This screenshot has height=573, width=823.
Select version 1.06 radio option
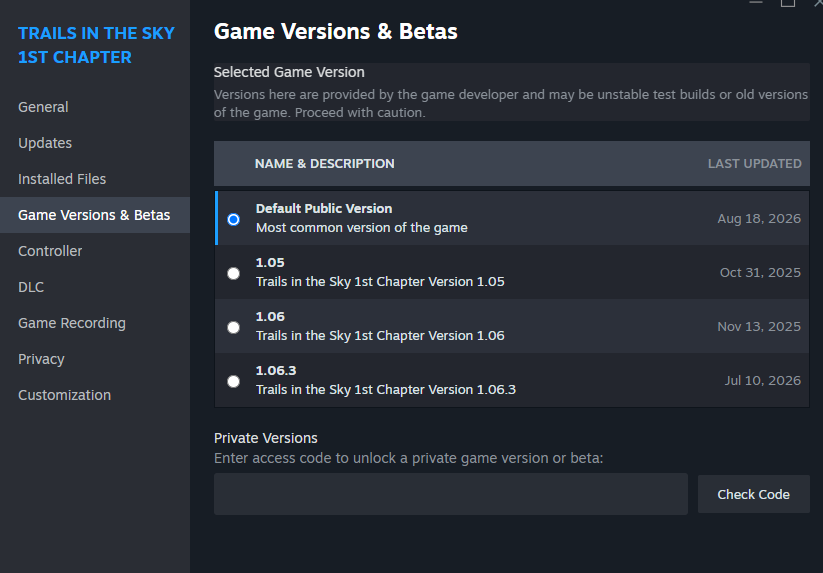point(234,327)
